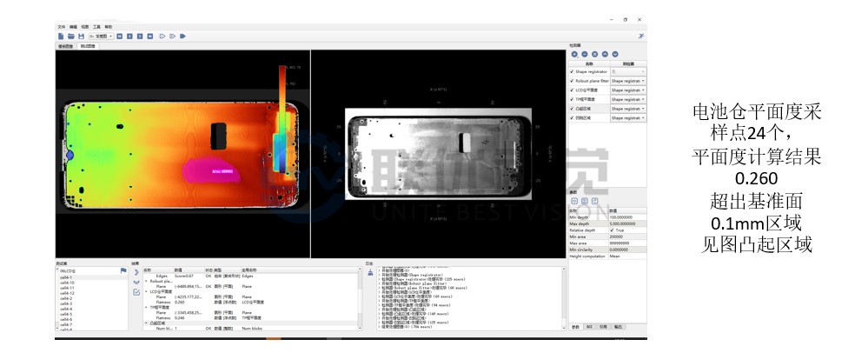This screenshot has height=353, width=868.
Task: Click the blue flag icon in test set
Action: 123,271
